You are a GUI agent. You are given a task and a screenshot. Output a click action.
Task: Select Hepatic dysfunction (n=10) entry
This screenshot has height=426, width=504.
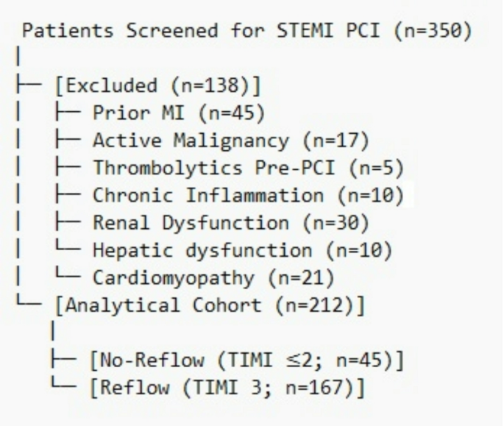coord(242,250)
